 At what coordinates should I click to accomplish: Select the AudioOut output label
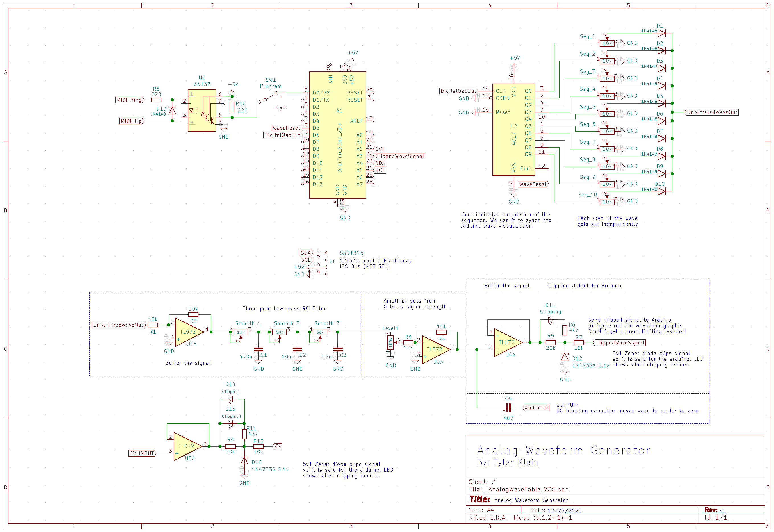pos(536,408)
